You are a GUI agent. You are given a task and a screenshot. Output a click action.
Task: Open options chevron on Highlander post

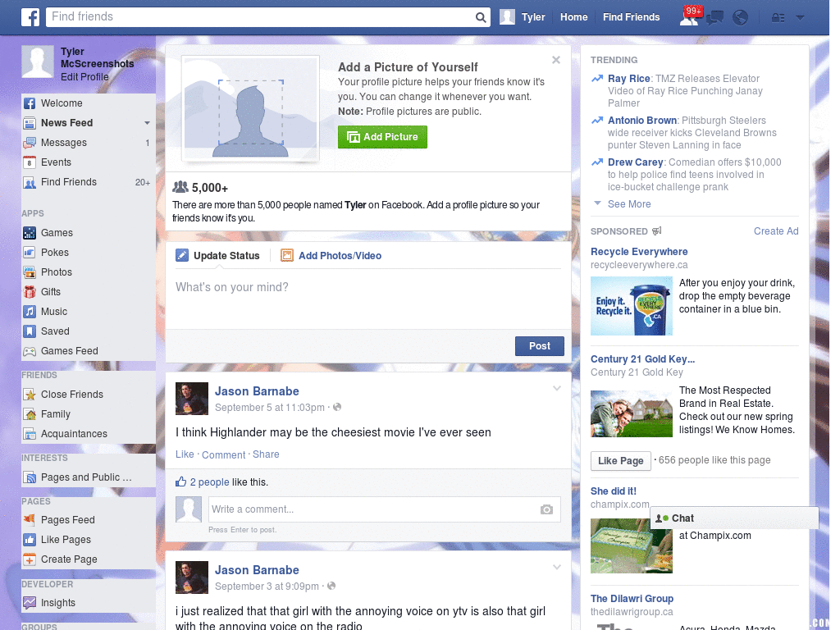coord(557,388)
